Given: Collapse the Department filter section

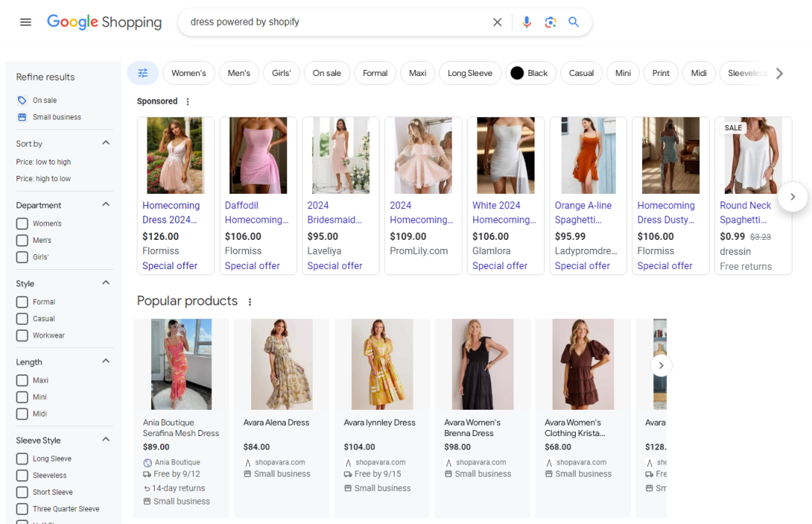Looking at the screenshot, I should click(106, 204).
